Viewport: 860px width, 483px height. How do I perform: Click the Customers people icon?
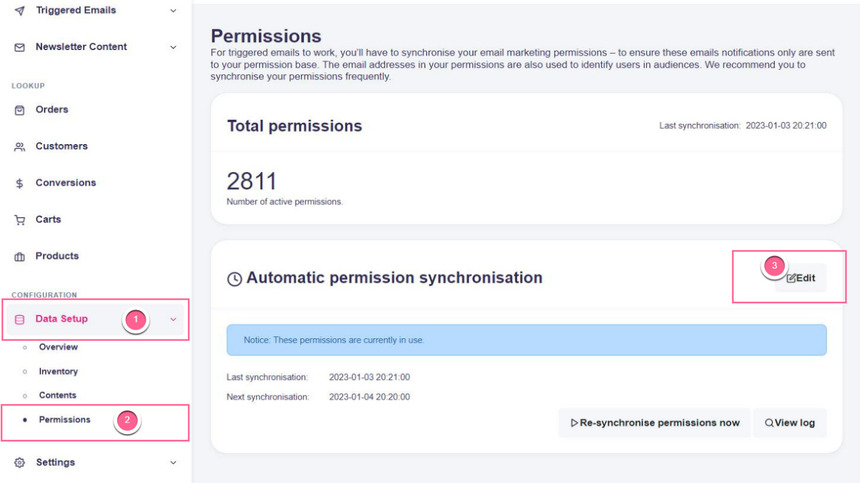pyautogui.click(x=19, y=147)
